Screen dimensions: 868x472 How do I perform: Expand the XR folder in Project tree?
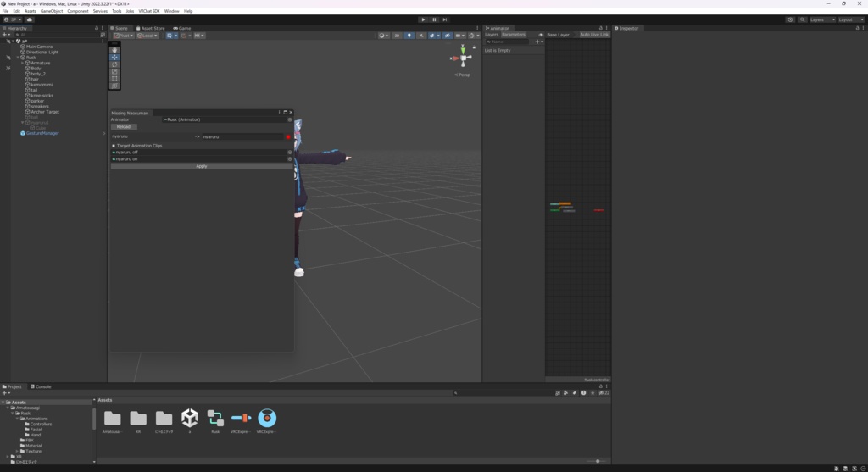(8, 457)
